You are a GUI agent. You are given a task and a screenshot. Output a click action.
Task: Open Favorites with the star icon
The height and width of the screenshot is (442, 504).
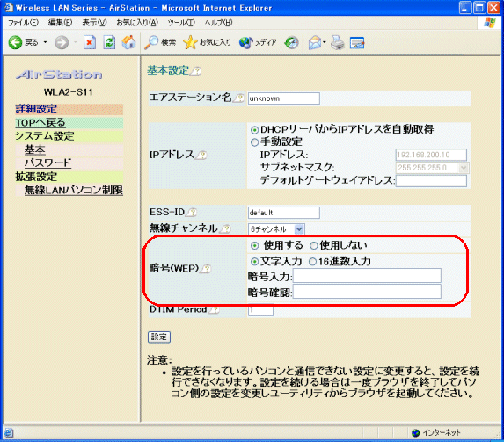click(x=207, y=42)
